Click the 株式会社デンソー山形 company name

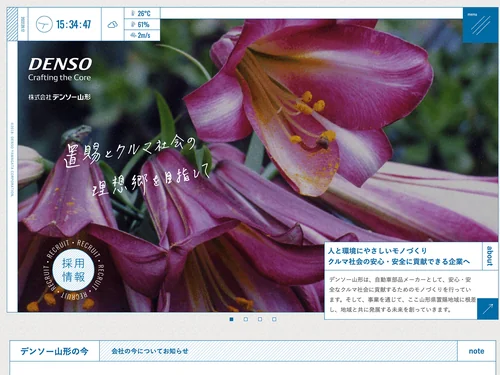tap(59, 97)
